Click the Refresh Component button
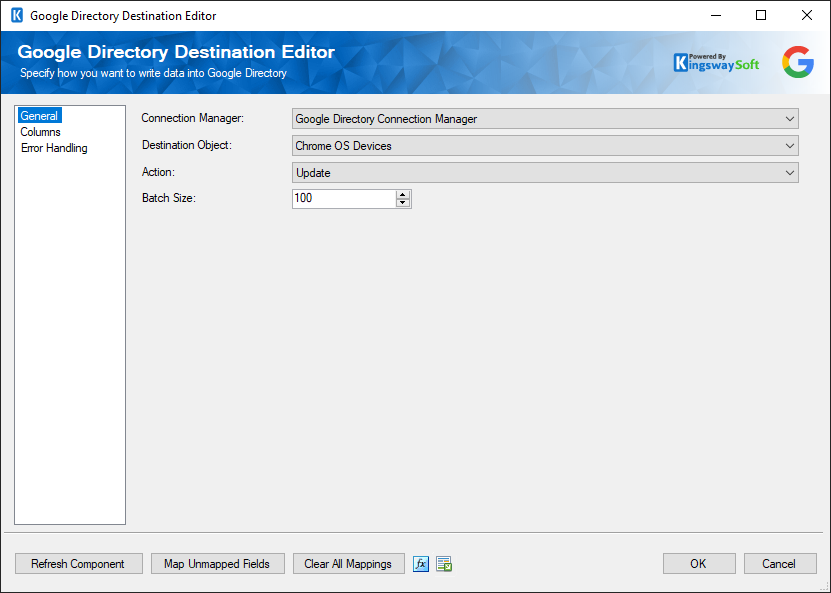Image resolution: width=831 pixels, height=593 pixels. [x=78, y=564]
